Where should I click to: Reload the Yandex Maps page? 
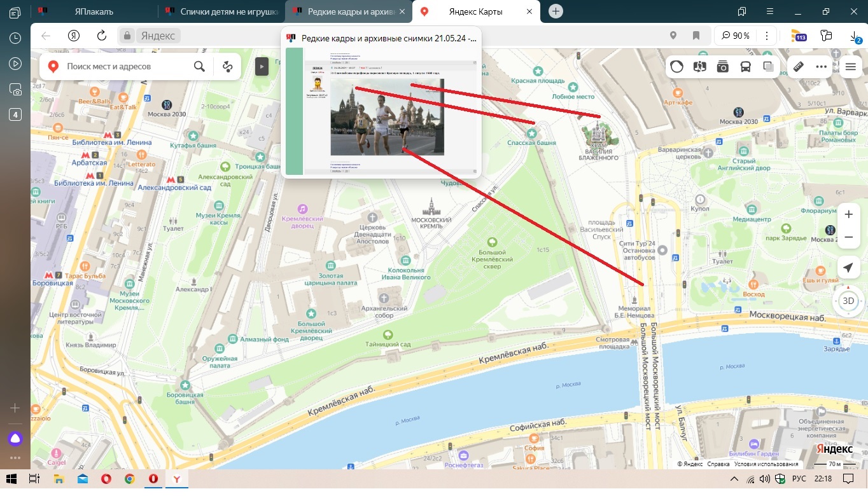(101, 36)
